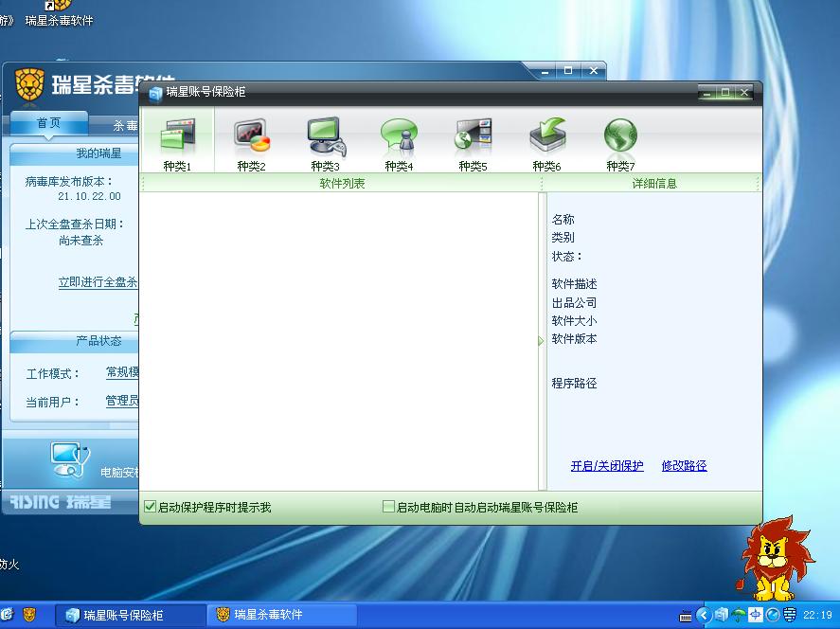The image size is (840, 629).
Task: Switch to 瑞星杀毒软件 taskbar button
Action: tap(282, 615)
